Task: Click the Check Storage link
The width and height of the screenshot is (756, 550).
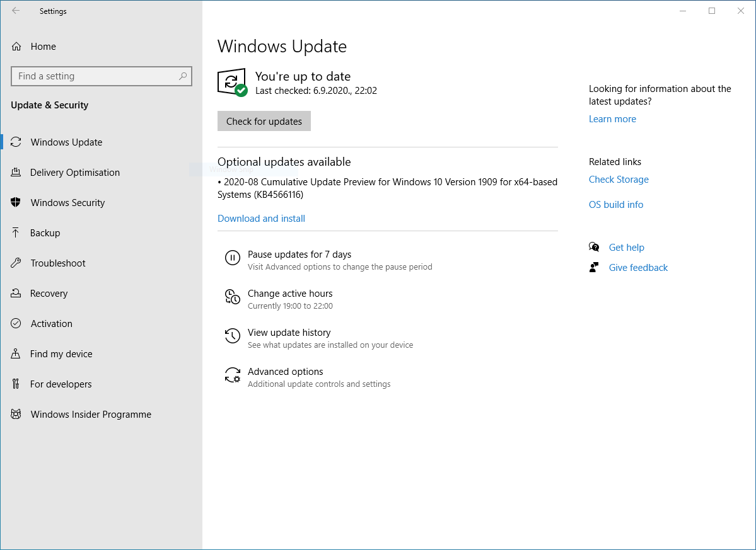Action: [619, 180]
